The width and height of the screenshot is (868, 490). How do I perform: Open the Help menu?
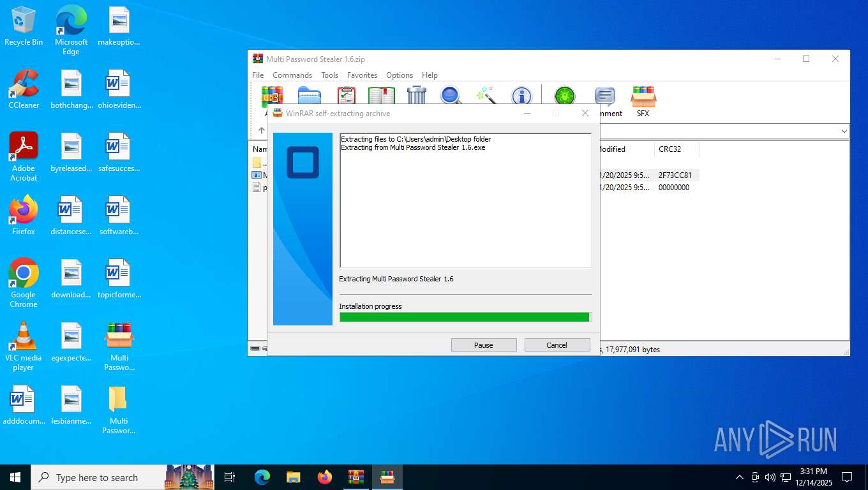pyautogui.click(x=430, y=75)
